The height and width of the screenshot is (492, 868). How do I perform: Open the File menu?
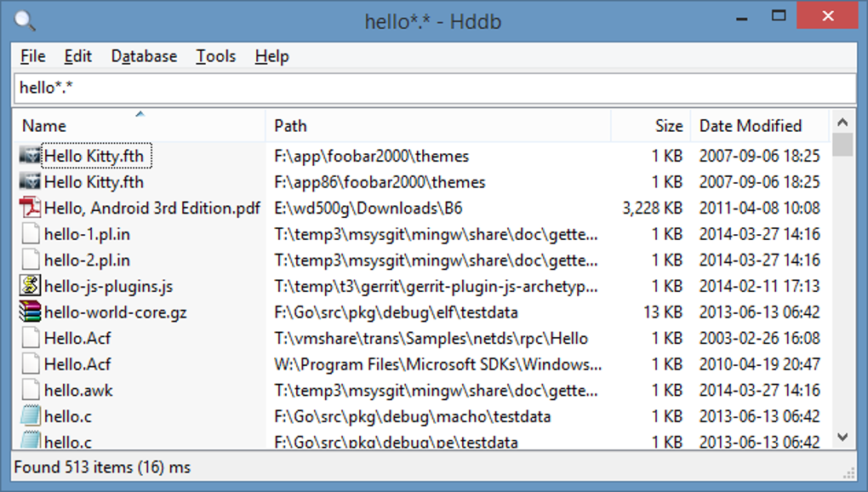pos(32,56)
